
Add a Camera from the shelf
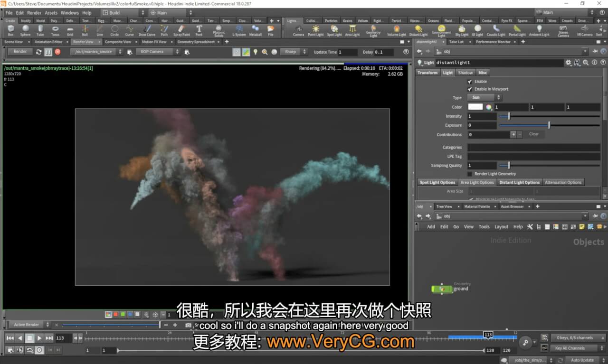click(x=298, y=30)
